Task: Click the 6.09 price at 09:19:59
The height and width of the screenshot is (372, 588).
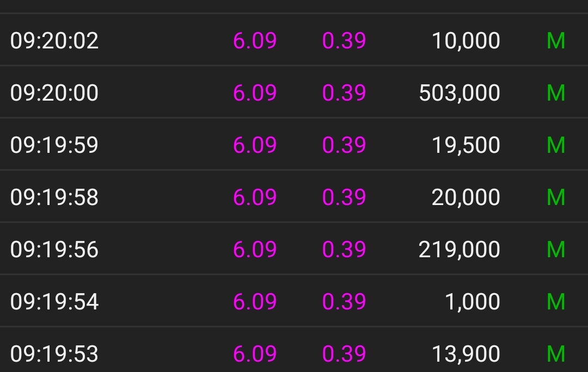Action: 255,145
